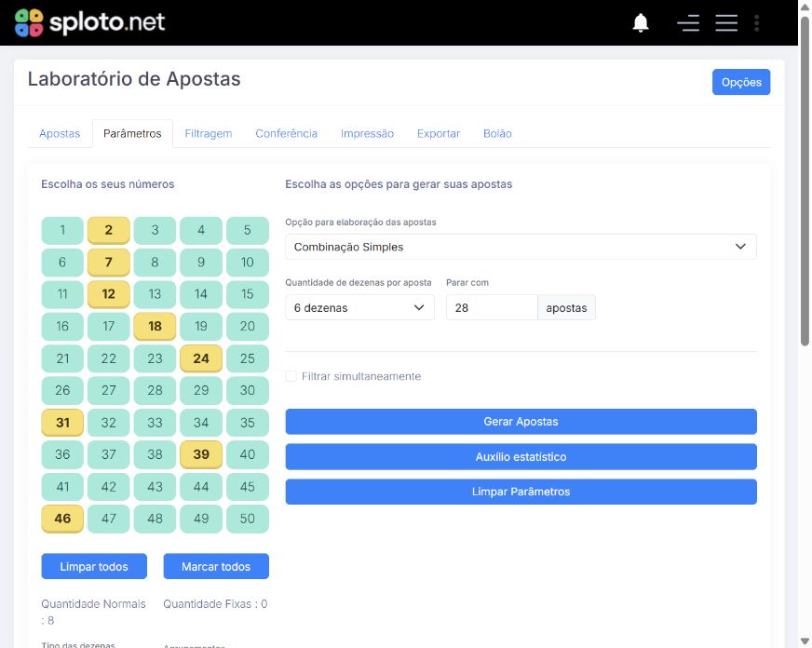812x648 pixels.
Task: Select number 27
Action: (x=109, y=390)
